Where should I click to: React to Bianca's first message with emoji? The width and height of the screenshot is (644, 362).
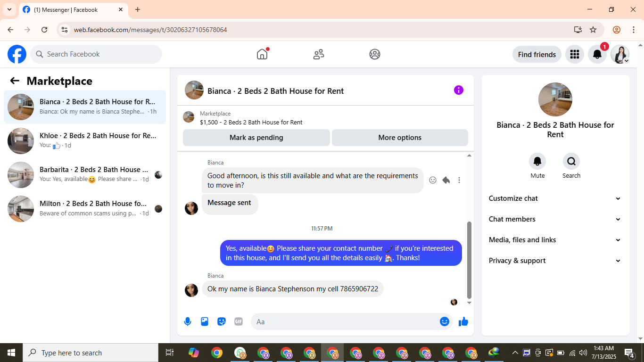pyautogui.click(x=433, y=180)
